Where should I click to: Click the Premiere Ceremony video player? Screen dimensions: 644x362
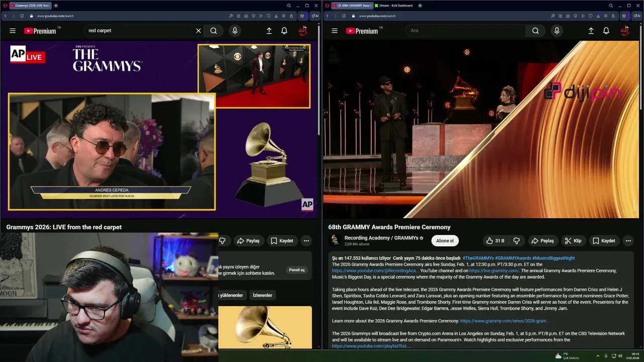[x=481, y=129]
